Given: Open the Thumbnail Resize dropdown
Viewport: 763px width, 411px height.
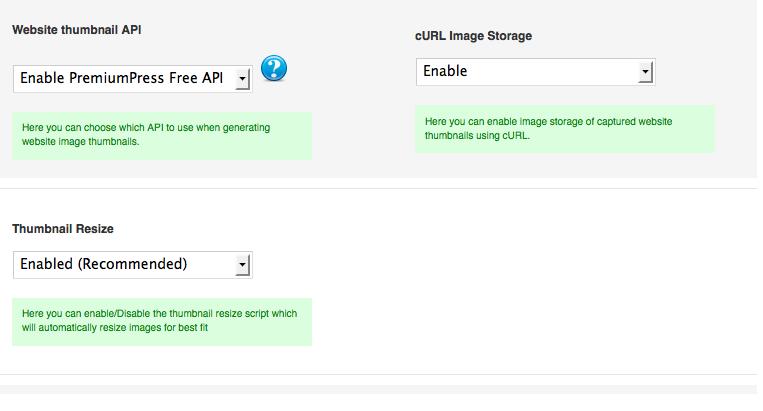Looking at the screenshot, I should [132, 265].
